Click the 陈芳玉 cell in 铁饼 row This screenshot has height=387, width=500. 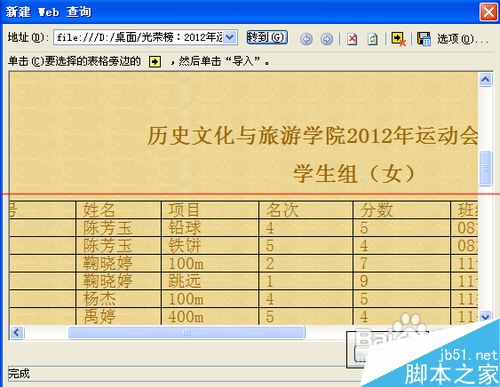tap(118, 246)
